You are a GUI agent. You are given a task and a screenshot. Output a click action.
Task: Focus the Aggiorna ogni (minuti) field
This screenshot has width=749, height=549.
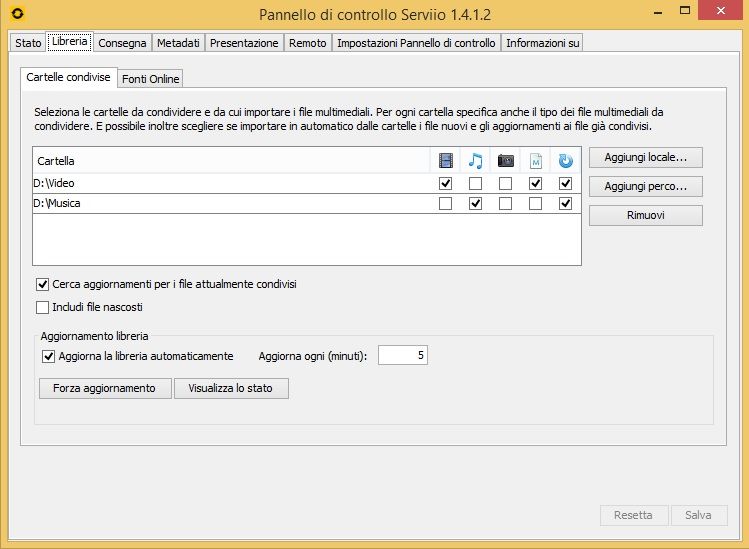(x=403, y=355)
